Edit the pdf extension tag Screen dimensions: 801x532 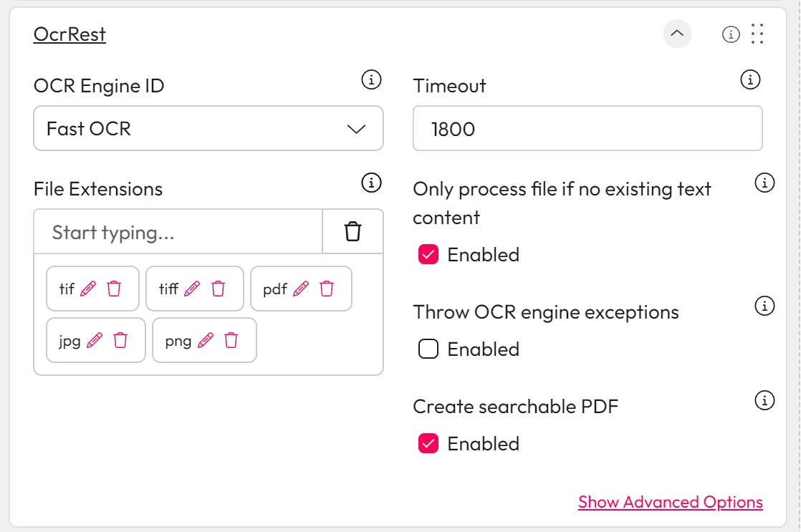pos(301,289)
